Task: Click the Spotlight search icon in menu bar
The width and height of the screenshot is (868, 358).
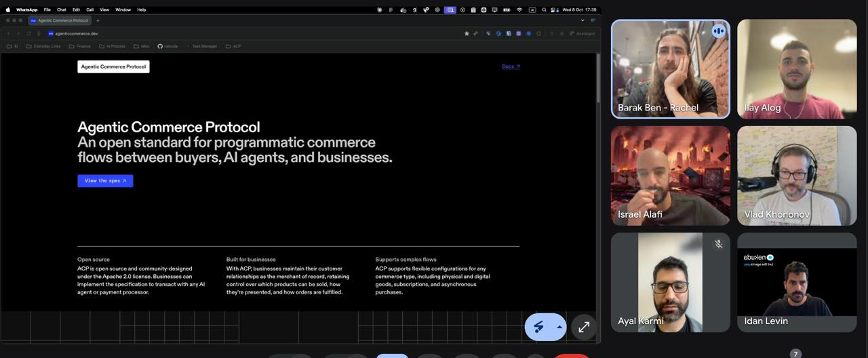Action: click(544, 9)
